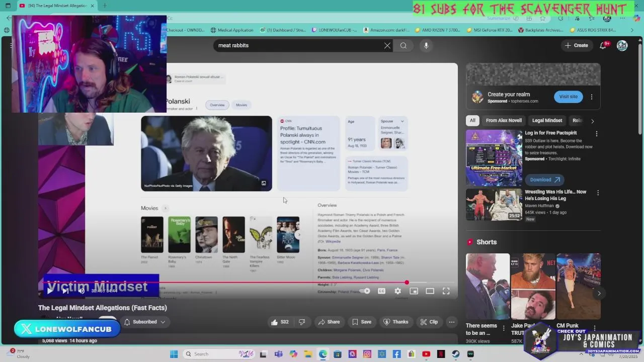
Task: Open the player settings gear
Action: (398, 291)
